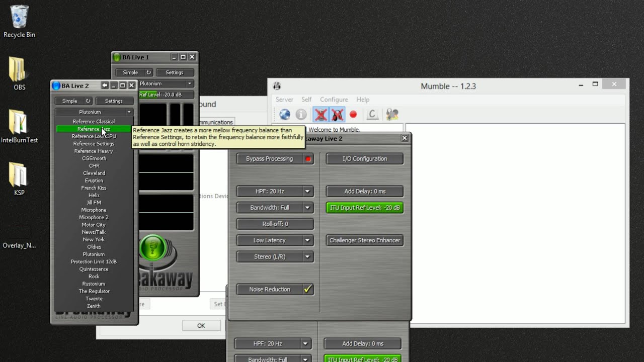Select The Regulator preset
The width and height of the screenshot is (644, 362).
(x=94, y=291)
